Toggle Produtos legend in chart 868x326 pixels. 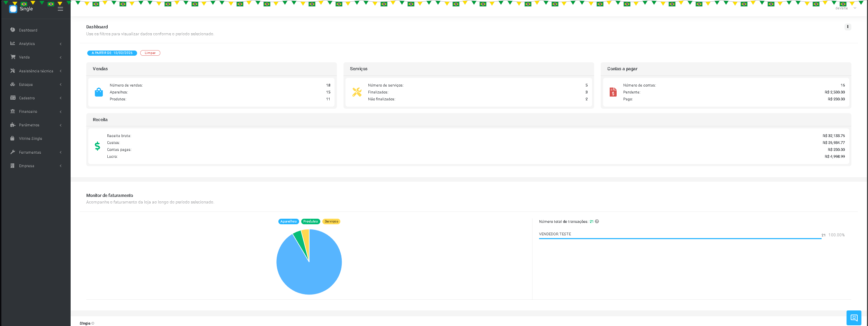point(311,221)
